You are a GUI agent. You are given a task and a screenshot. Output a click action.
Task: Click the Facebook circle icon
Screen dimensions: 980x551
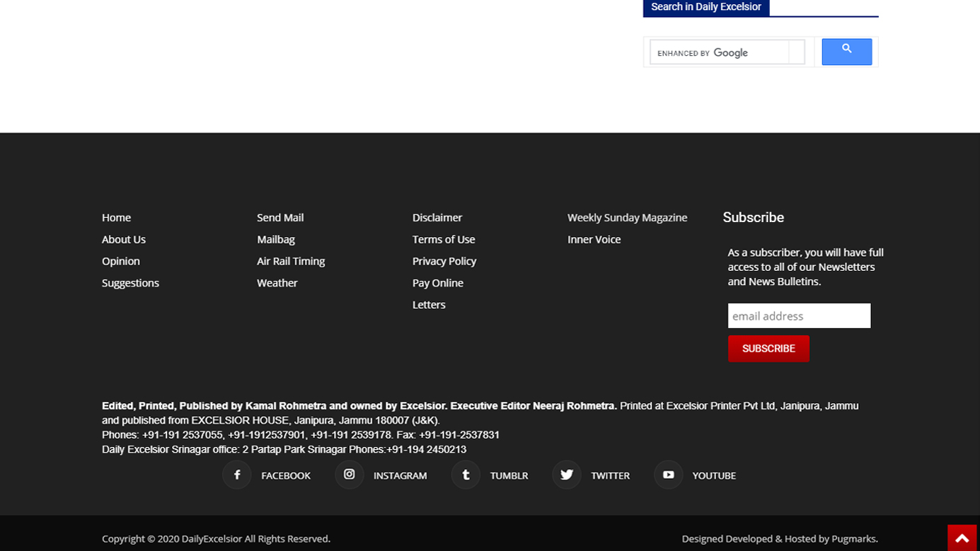[x=237, y=475]
